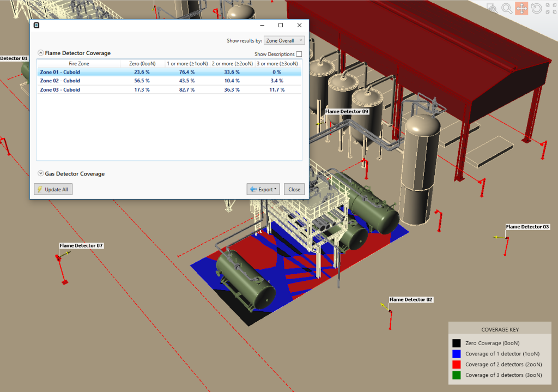558x392 pixels.
Task: Open the dialog's system menu icon
Action: pos(36,25)
